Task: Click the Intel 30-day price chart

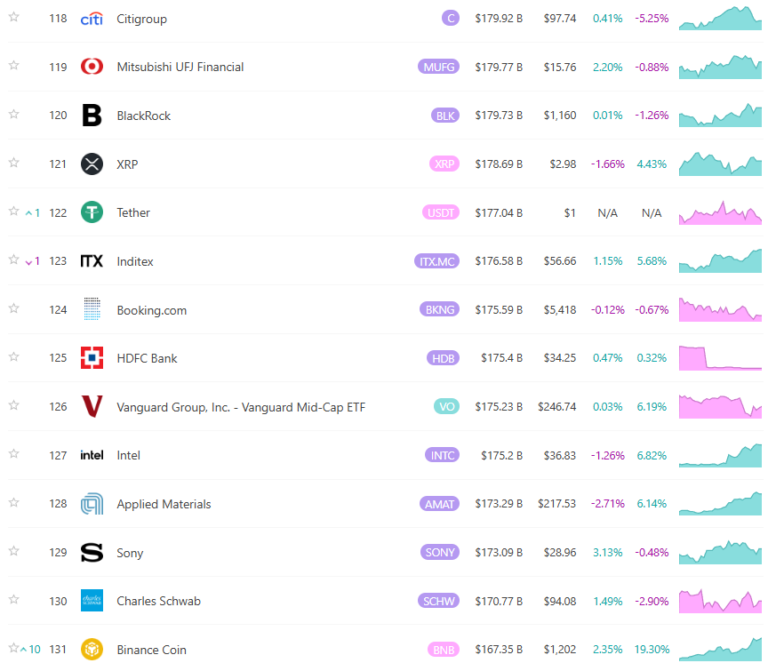Action: pyautogui.click(x=720, y=455)
